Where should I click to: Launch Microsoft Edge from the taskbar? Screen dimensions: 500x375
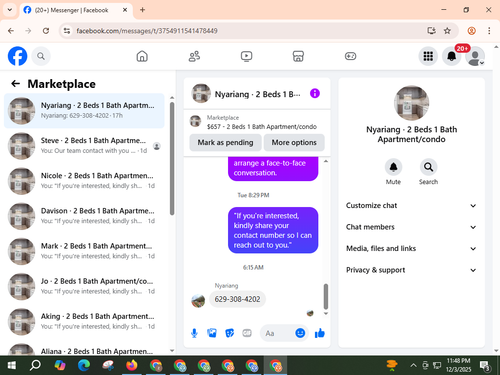pyautogui.click(x=84, y=366)
